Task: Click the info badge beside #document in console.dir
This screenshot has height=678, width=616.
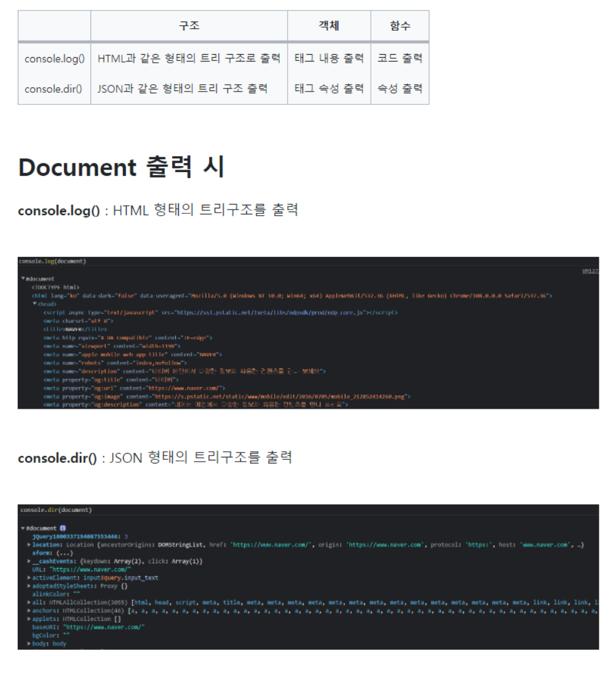Action: click(x=63, y=528)
